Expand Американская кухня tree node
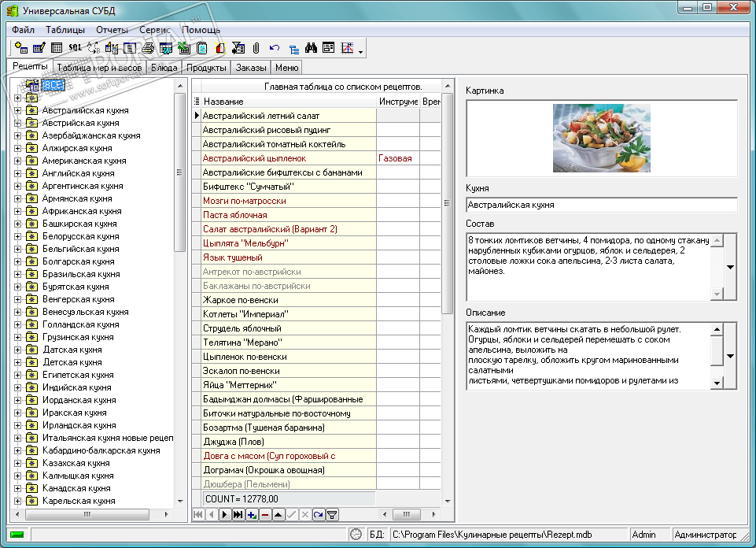This screenshot has height=548, width=756. tap(18, 161)
